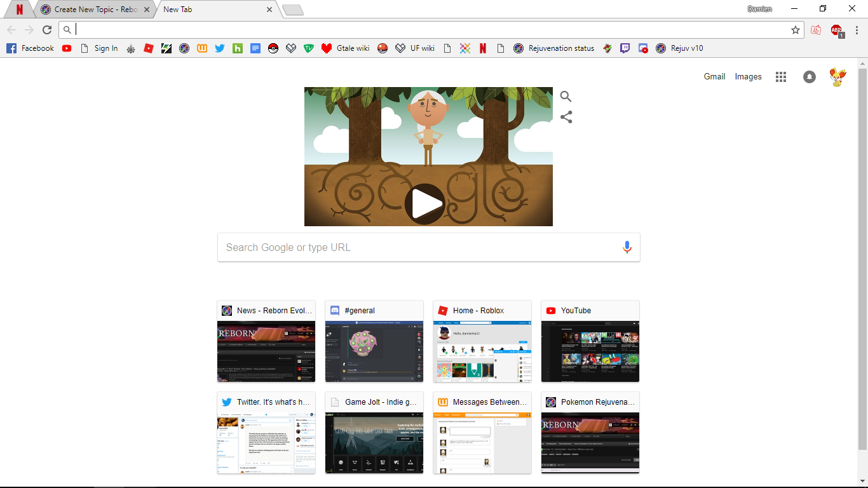Open the pink face extension icon
Image resolution: width=868 pixels, height=488 pixels.
tap(816, 30)
